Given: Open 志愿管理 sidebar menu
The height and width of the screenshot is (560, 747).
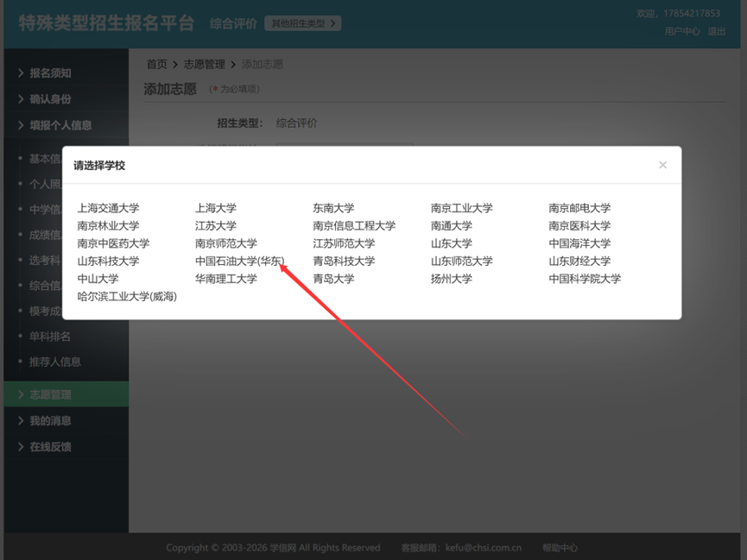Looking at the screenshot, I should click(x=66, y=394).
